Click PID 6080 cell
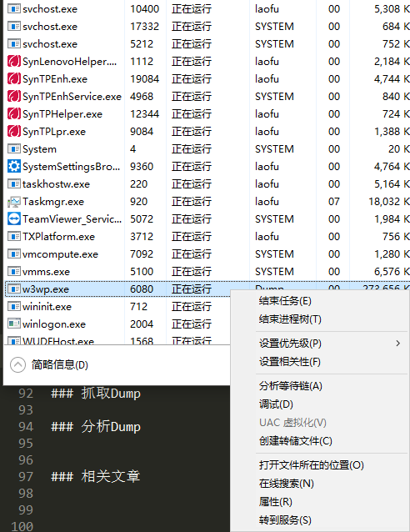This screenshot has height=532, width=410. click(142, 289)
